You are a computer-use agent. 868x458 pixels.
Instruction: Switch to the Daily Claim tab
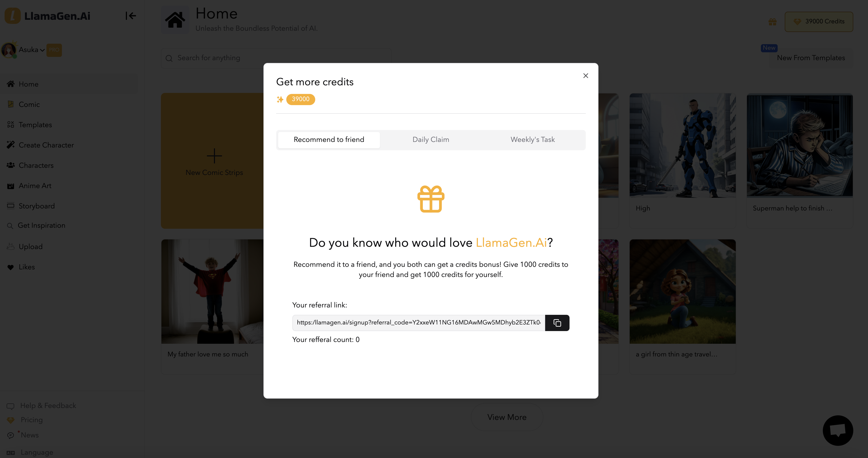point(431,140)
